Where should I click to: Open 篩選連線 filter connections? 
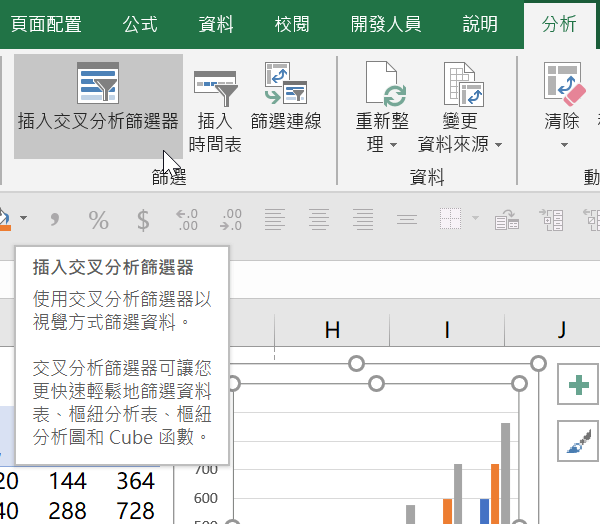(286, 96)
